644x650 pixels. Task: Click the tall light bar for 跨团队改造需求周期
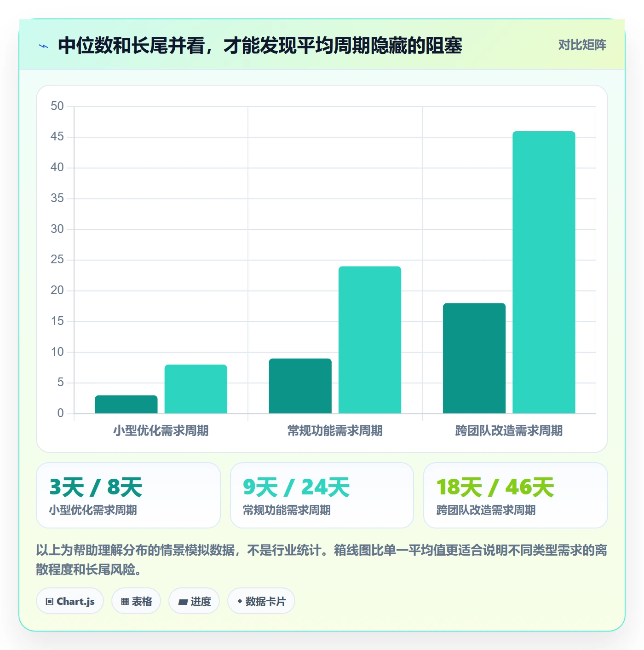(544, 272)
